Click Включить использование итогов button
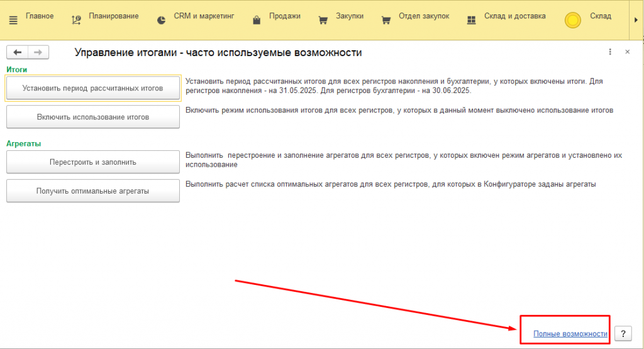 pos(93,117)
